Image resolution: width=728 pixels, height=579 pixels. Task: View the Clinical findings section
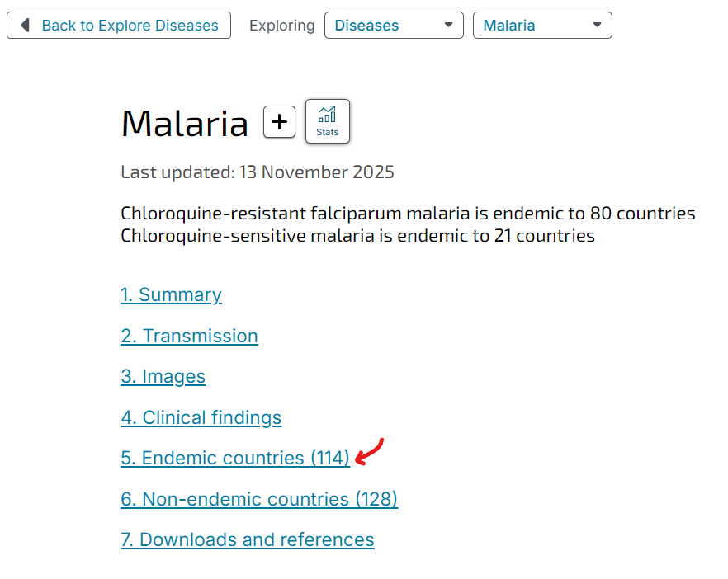tap(201, 417)
